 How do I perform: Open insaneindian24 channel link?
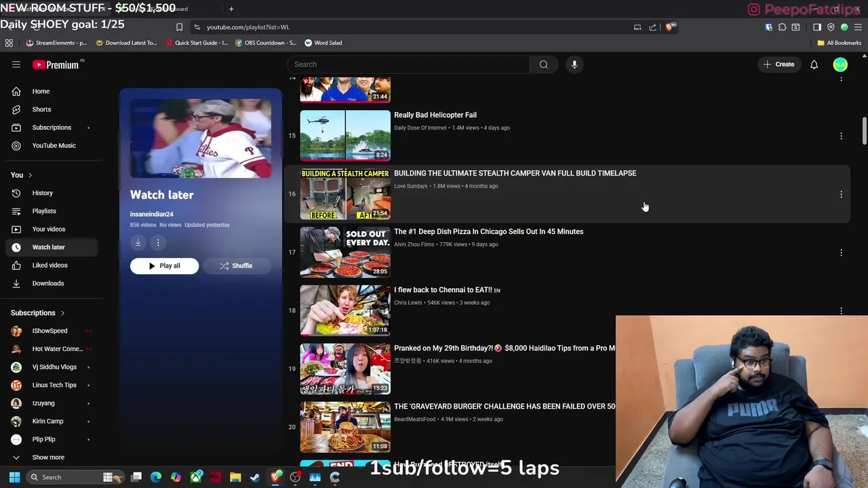click(x=151, y=214)
